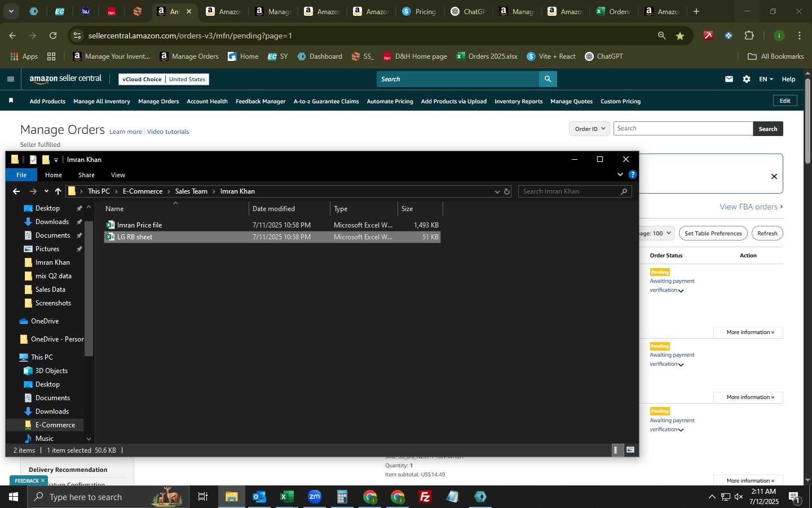Screen dimensions: 812x508
Task: Go back in File Explorer
Action: click(x=16, y=191)
